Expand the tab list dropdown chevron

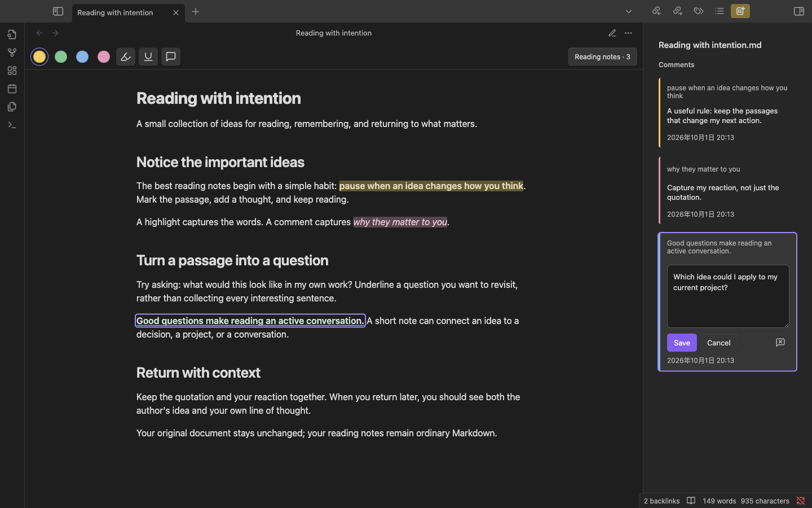click(629, 12)
